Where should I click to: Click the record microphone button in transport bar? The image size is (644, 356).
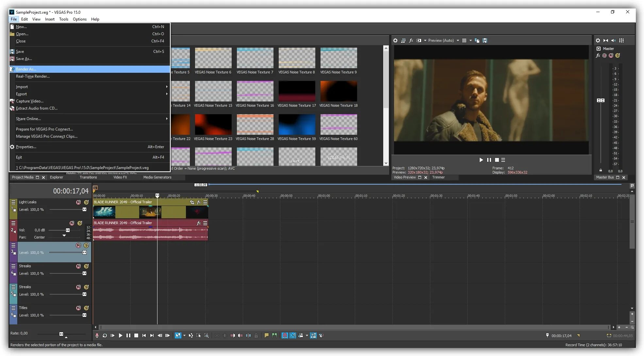[97, 335]
